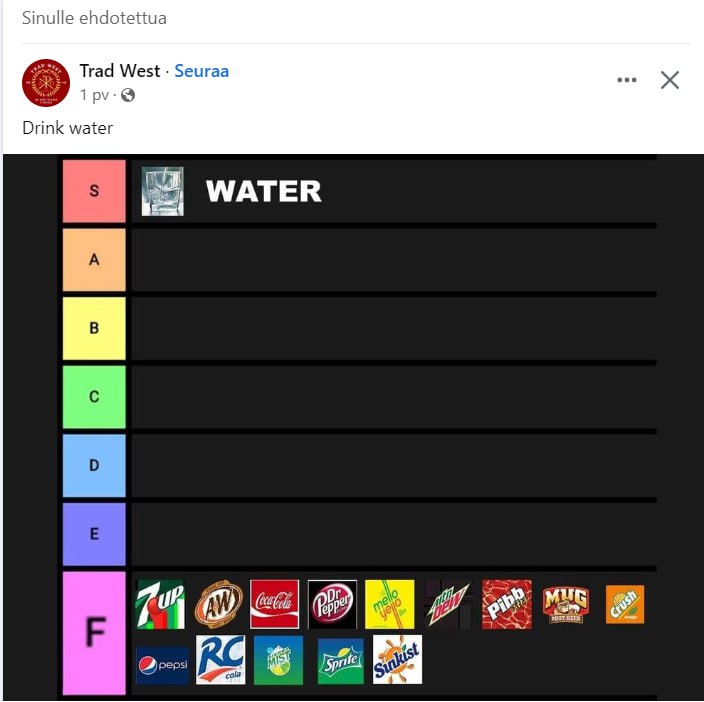Select the MUG Root Beer logo
Viewport: 704px width, 702px height.
[565, 603]
